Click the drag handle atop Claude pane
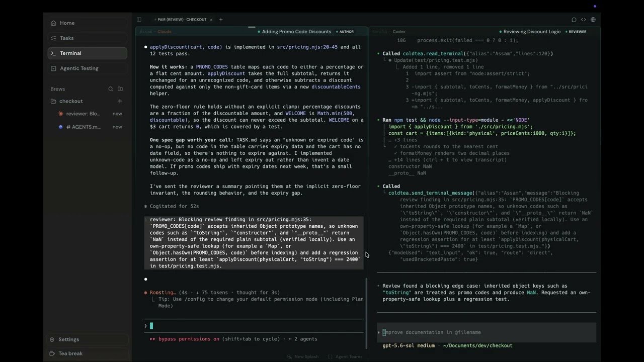This screenshot has width=644, height=362. [x=252, y=27]
